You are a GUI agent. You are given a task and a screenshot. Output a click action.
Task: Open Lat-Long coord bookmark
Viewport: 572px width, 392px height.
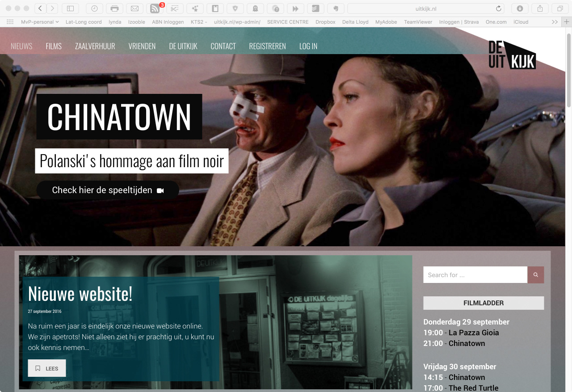click(x=84, y=22)
